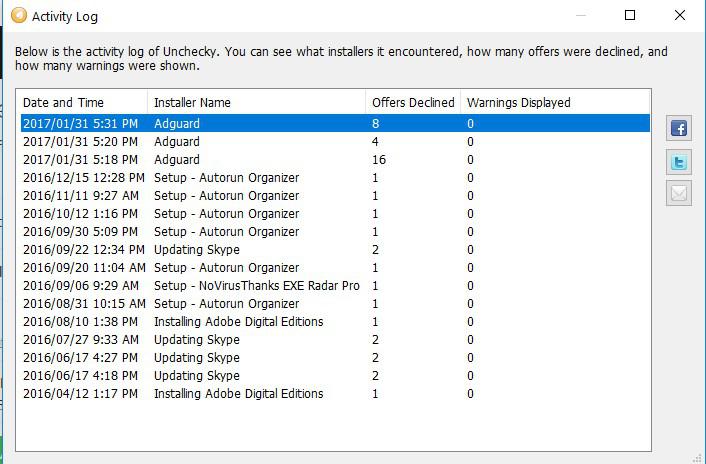Image resolution: width=706 pixels, height=464 pixels.
Task: Close the Activity Log window
Action: pyautogui.click(x=680, y=15)
